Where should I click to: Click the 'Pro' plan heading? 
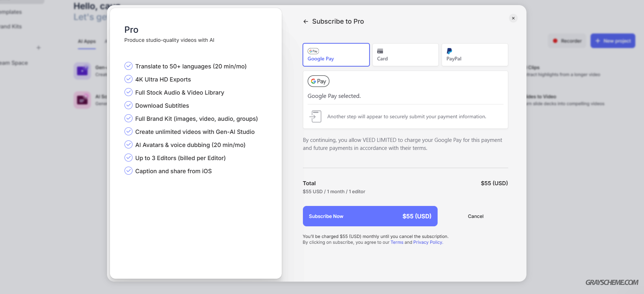click(131, 30)
